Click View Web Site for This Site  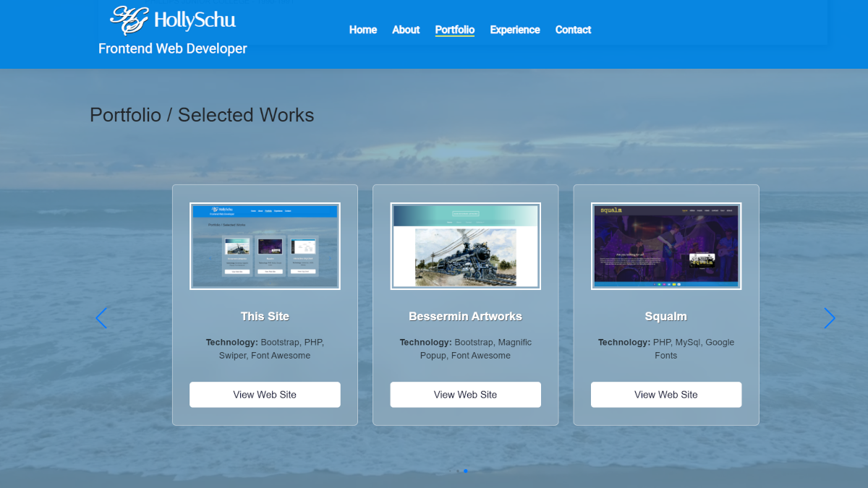265,395
